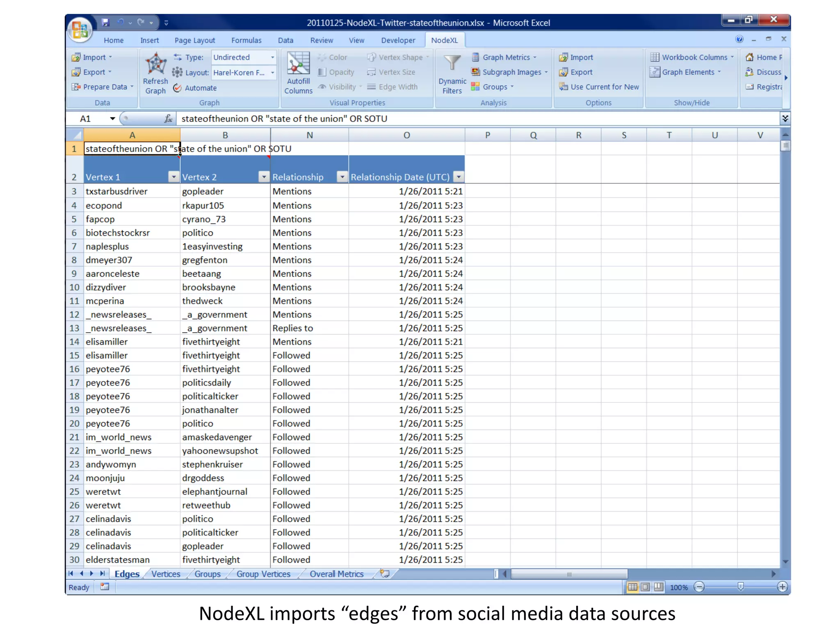Switch to Page Layout view in status bar
The image size is (840, 630).
[645, 587]
